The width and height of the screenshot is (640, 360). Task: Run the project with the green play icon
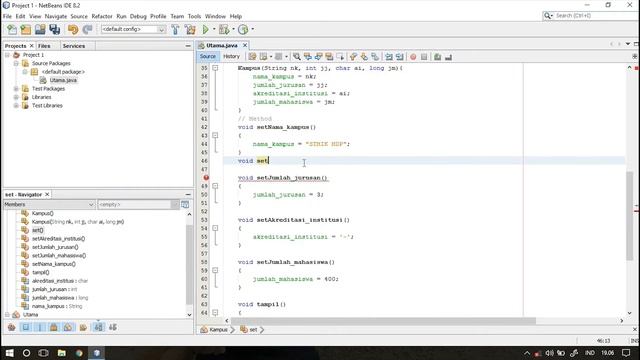tap(206, 29)
